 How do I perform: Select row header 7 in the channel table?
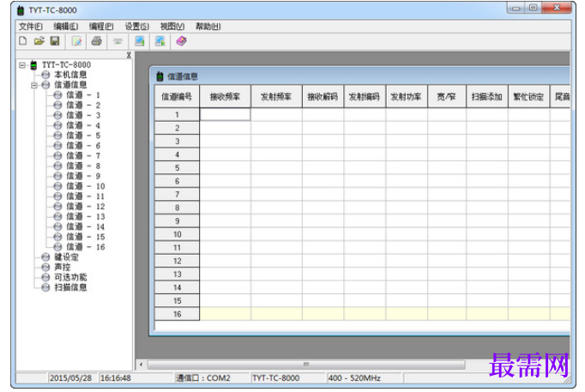click(x=177, y=195)
